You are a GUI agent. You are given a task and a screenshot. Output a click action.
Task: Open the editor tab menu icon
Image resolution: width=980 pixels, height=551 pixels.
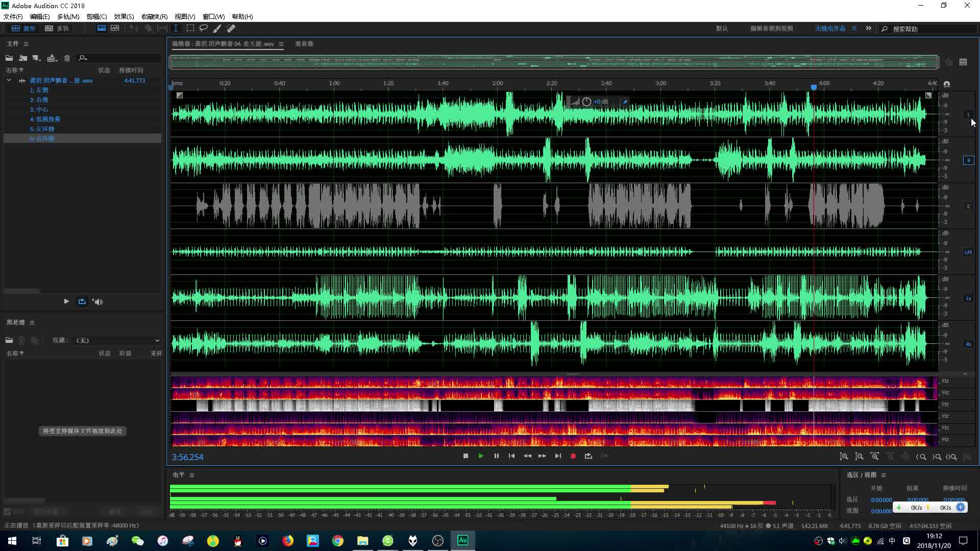(x=281, y=44)
